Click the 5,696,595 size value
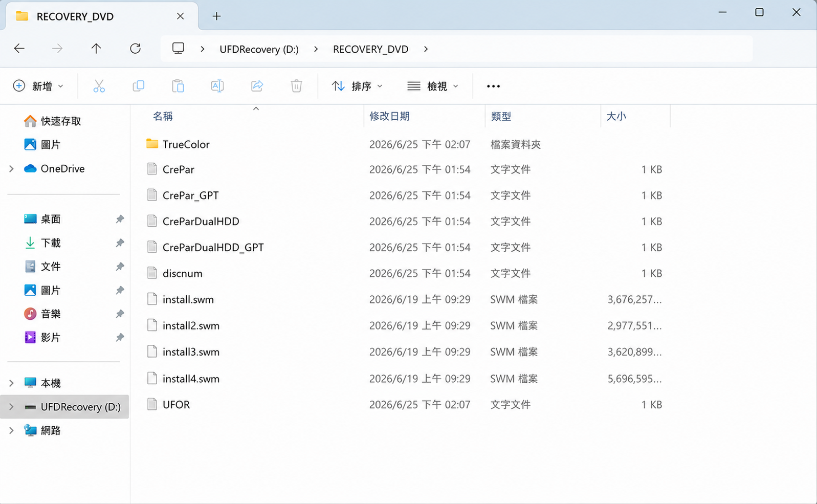This screenshot has height=504, width=817. [x=634, y=379]
